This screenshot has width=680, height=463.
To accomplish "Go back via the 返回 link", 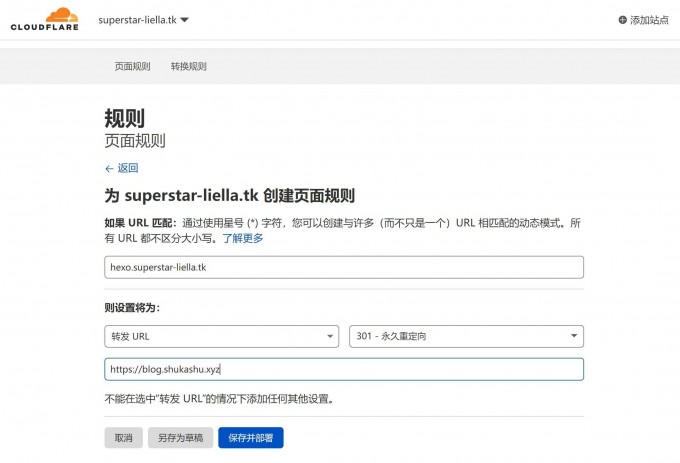I will point(122,168).
